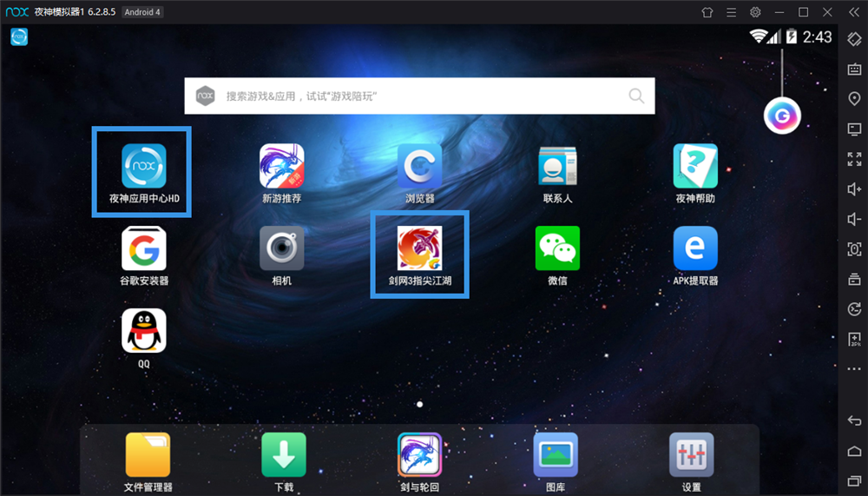This screenshot has width=868, height=496.
Task: Click the Android back button
Action: point(854,421)
